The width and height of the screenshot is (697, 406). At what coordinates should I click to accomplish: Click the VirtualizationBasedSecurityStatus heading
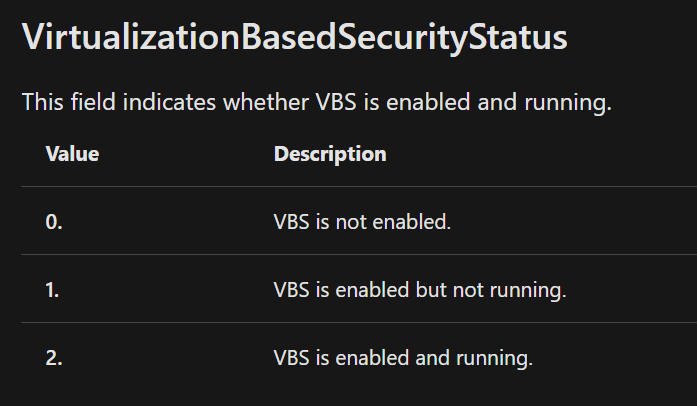tap(295, 38)
